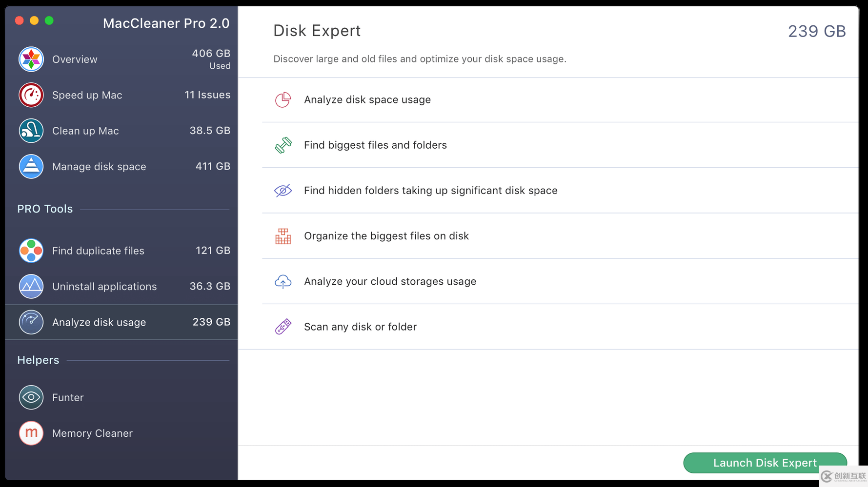Click the '406 GB Used' value
This screenshot has height=487, width=868.
(x=211, y=59)
